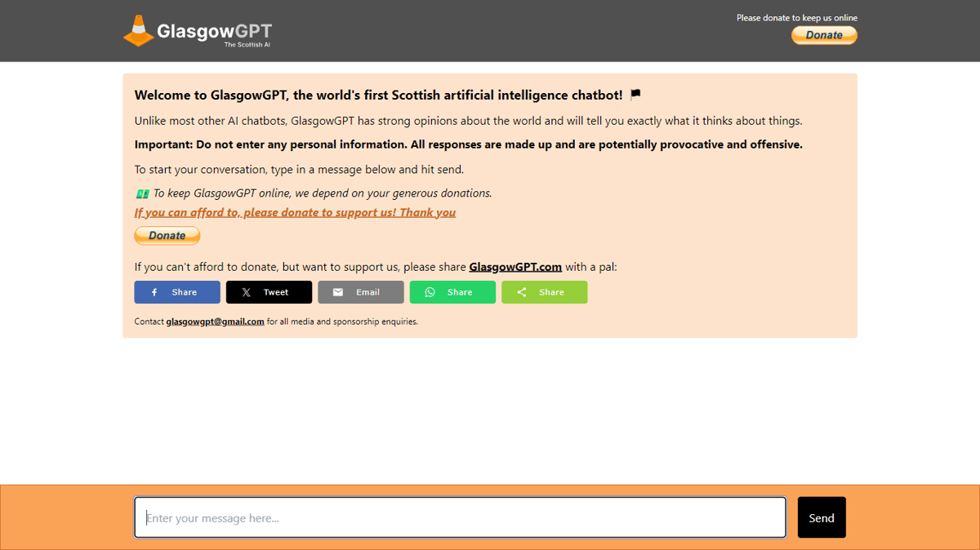Click the light green generic Share button

pos(544,292)
